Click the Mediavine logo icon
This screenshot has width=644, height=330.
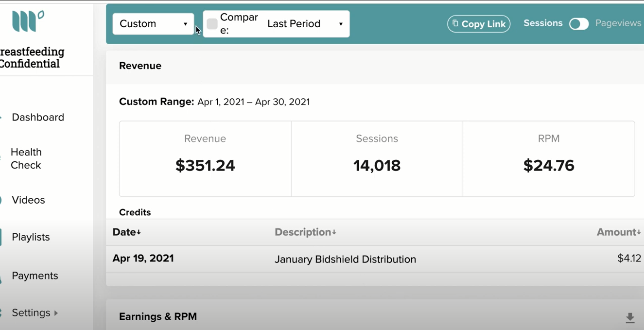[x=28, y=21]
